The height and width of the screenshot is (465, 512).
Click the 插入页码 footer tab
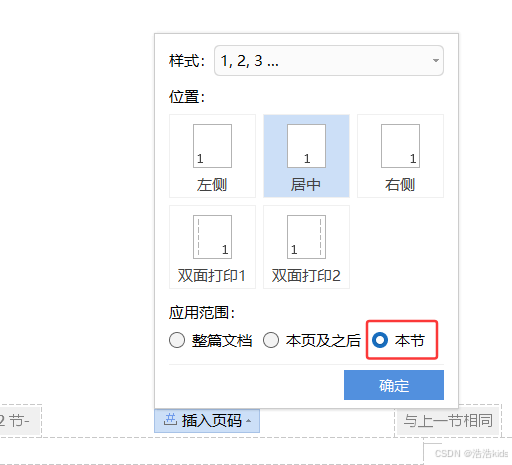pyautogui.click(x=207, y=421)
